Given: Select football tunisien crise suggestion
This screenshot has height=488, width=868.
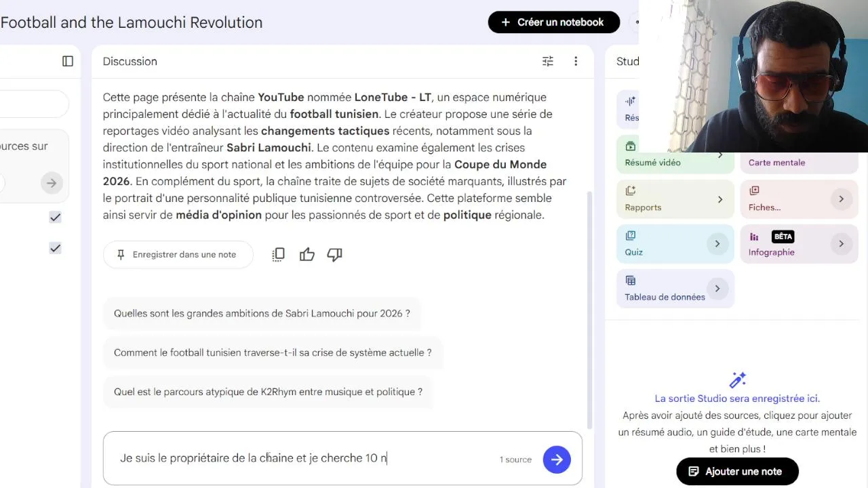Looking at the screenshot, I should click(x=273, y=352).
